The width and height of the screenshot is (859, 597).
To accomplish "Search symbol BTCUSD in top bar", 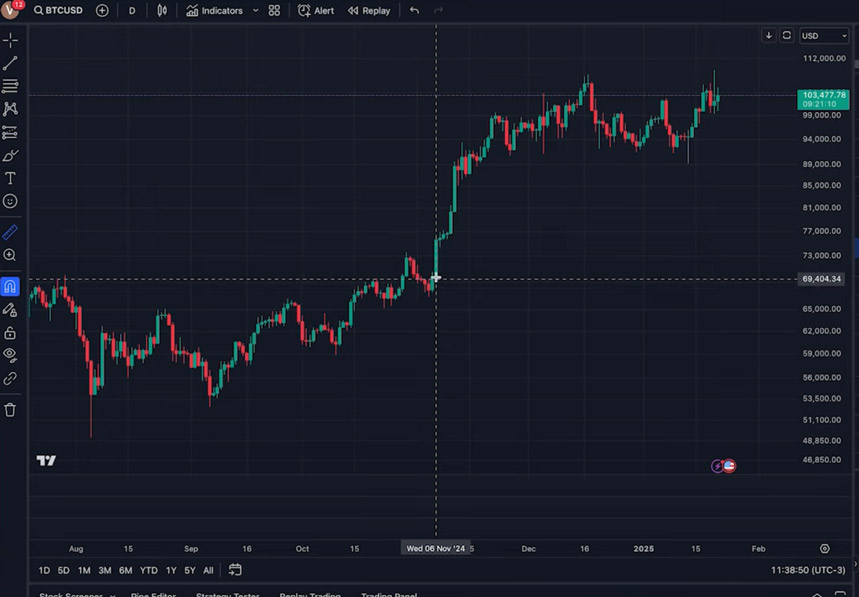I will pyautogui.click(x=60, y=10).
